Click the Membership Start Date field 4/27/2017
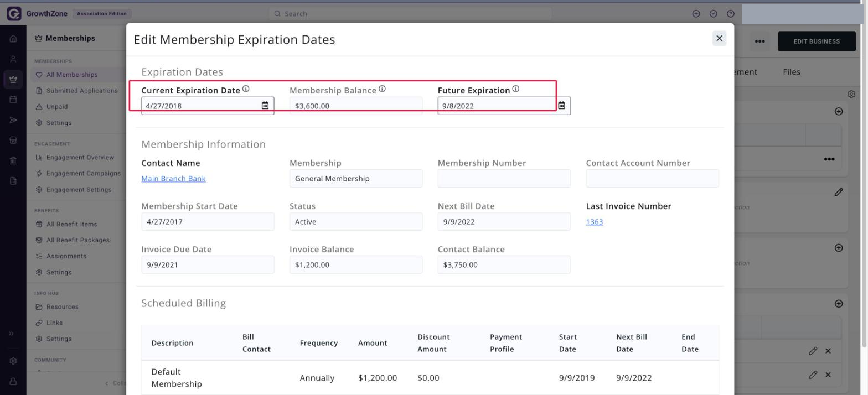 [208, 222]
